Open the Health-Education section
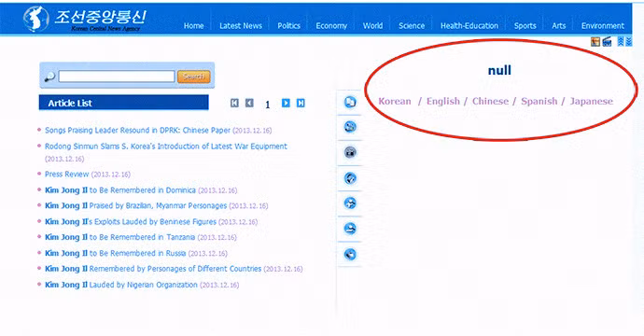644x336 pixels. click(x=469, y=25)
